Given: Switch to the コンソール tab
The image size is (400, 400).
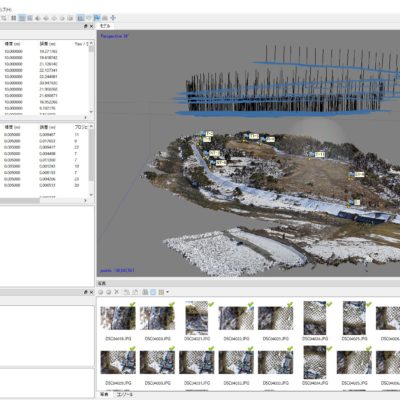Looking at the screenshot, I should (125, 394).
